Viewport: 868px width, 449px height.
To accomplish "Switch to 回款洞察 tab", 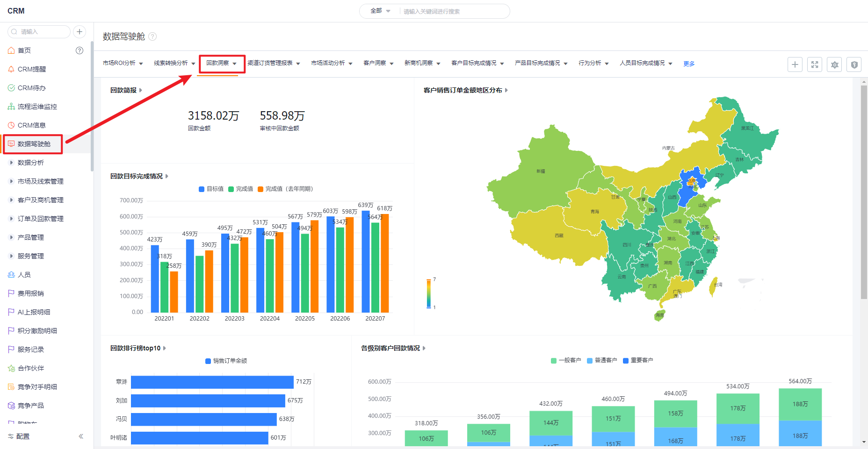I will 218,63.
